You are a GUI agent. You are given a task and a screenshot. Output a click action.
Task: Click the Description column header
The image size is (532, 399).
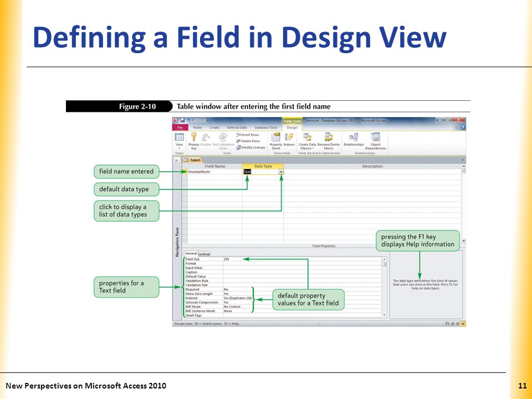[x=372, y=166]
